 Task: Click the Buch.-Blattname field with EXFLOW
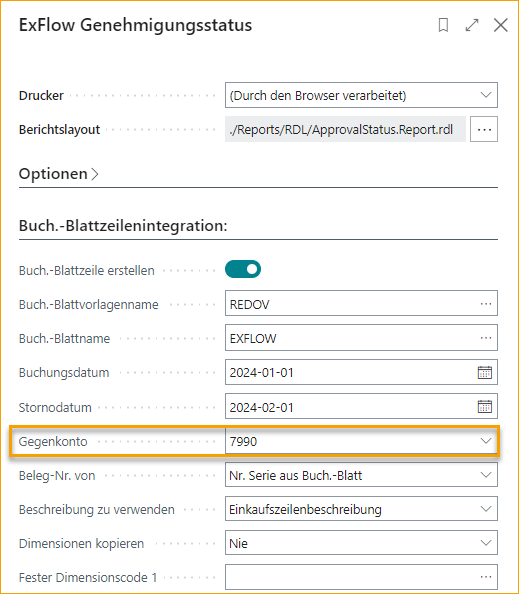click(x=361, y=338)
